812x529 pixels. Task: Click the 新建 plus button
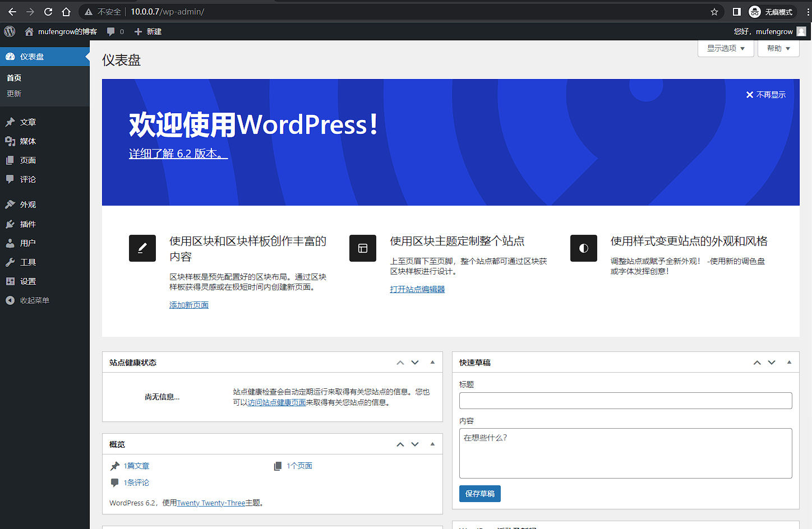point(148,31)
